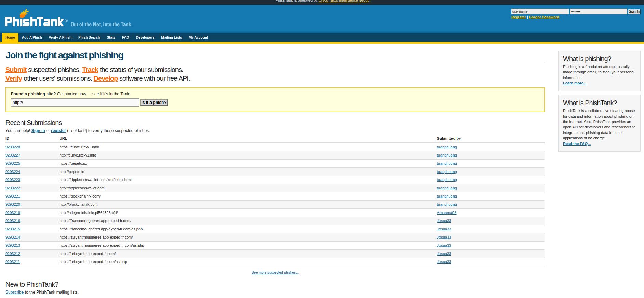Open submission ID 9293227
The width and height of the screenshot is (644, 298).
(x=13, y=155)
